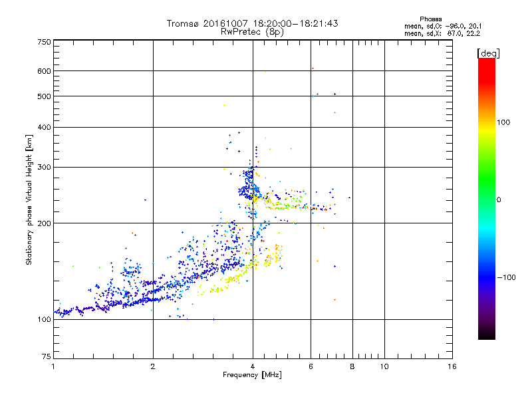The width and height of the screenshot is (532, 399).
Task: Click the 'Stationary phase Virtual Height [km]' axis title
Action: click(x=29, y=199)
